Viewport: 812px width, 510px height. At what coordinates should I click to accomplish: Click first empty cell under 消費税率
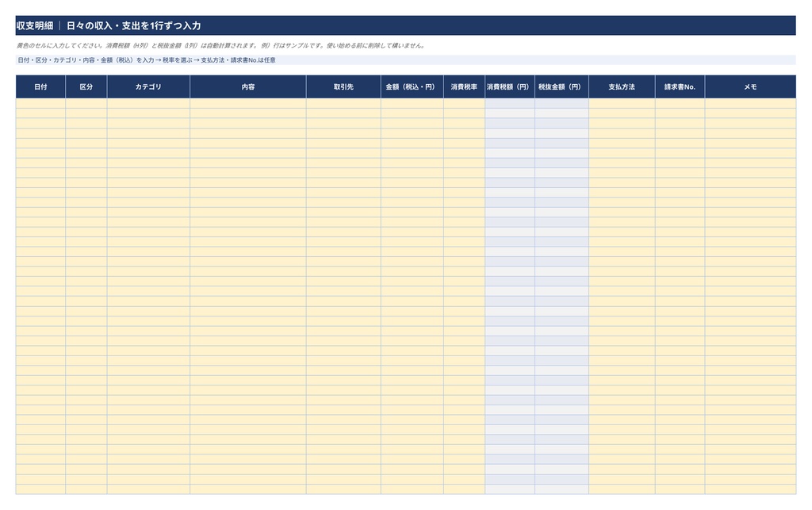[464, 104]
